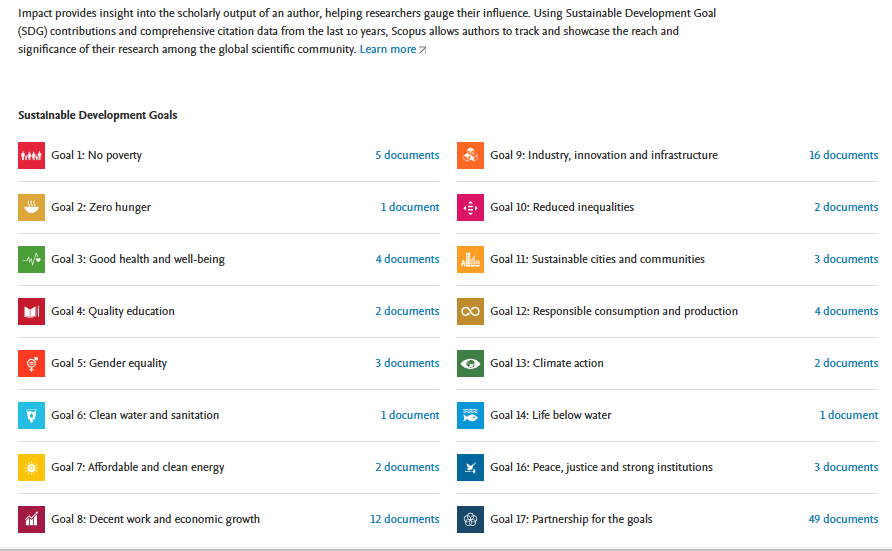Select the Goal 14 Life below water icon
This screenshot has width=892, height=551.
(470, 416)
